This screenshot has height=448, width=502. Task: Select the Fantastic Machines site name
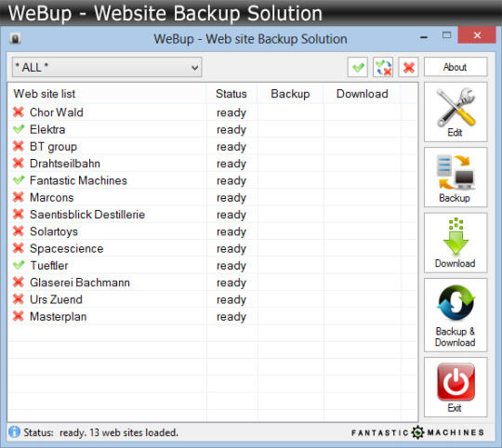[78, 180]
